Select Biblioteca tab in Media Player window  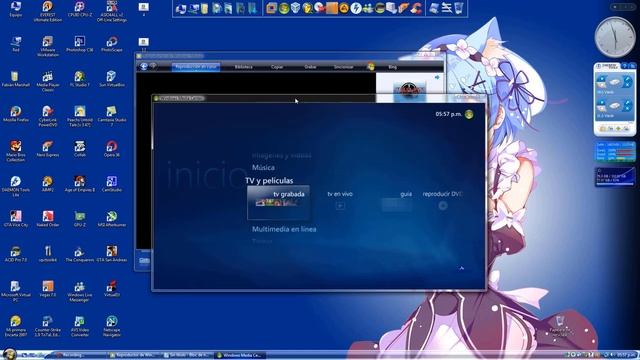tap(244, 67)
